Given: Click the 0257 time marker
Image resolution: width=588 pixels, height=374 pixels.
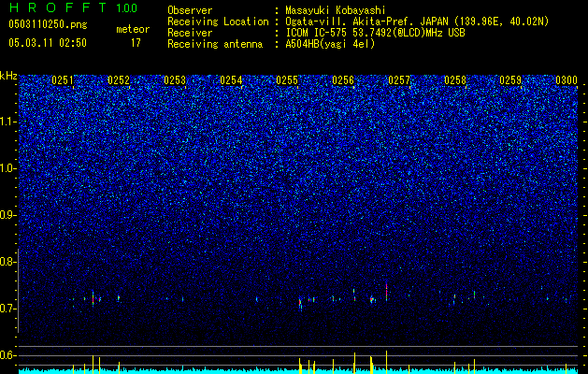Looking at the screenshot, I should 399,80.
